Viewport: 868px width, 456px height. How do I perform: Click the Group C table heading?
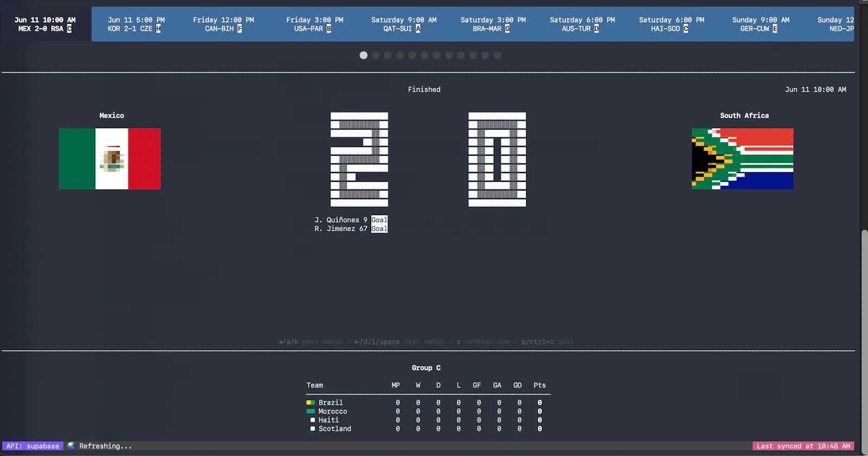(x=426, y=368)
